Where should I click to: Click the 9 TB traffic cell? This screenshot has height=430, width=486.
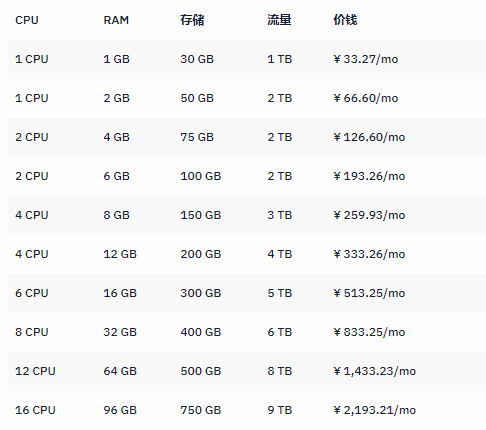click(280, 410)
